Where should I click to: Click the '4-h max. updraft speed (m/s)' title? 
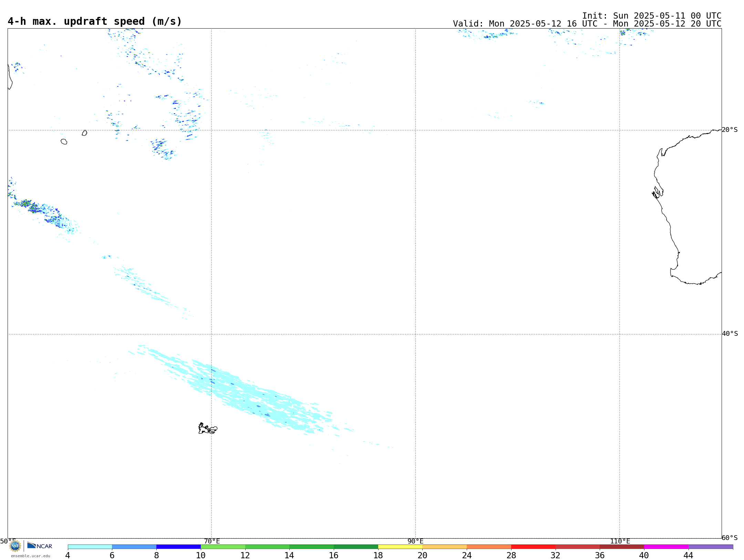(x=94, y=21)
